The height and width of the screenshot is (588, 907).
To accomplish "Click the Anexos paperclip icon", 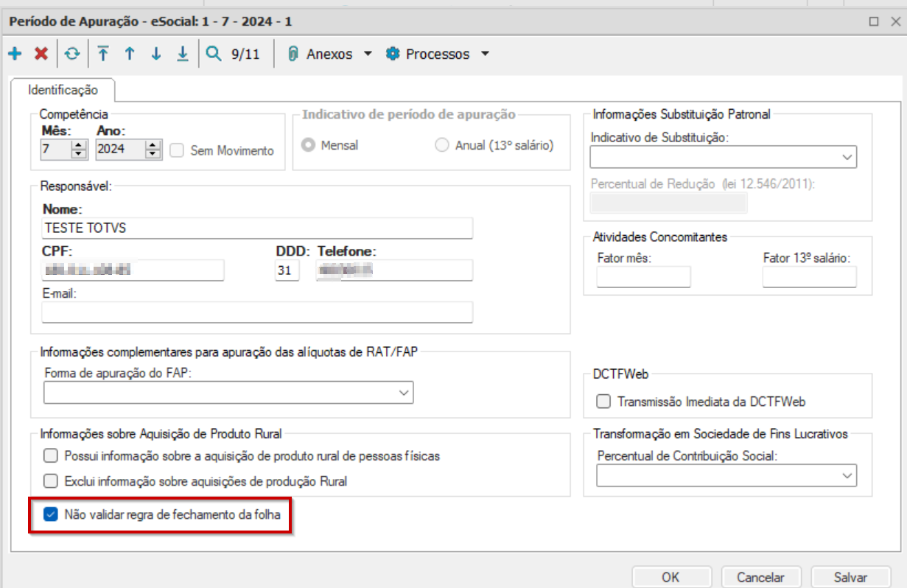I will point(293,54).
